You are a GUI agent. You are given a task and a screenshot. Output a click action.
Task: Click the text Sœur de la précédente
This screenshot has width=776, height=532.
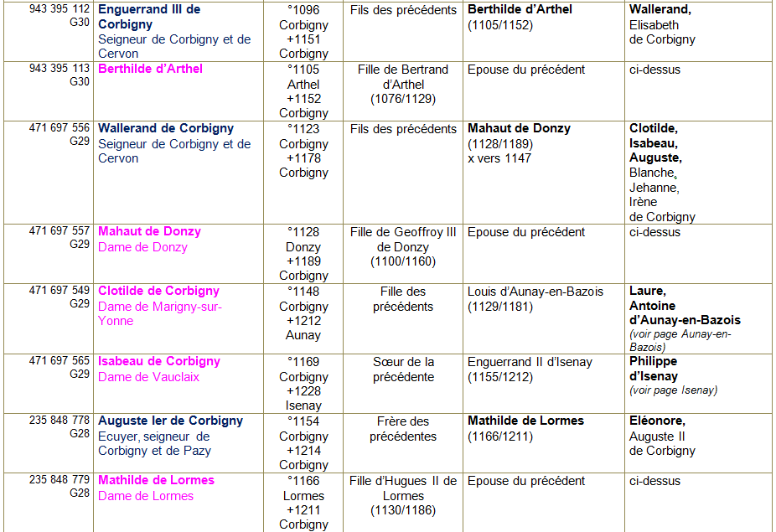click(403, 369)
